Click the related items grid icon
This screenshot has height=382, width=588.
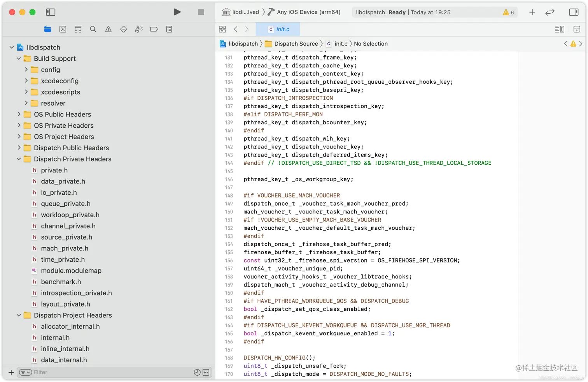(222, 29)
